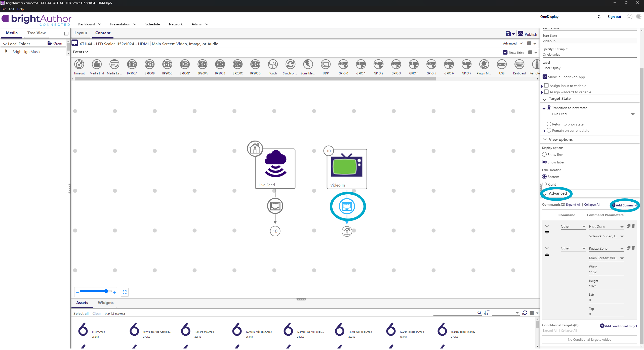Click the refresh assets icon
Screen dimensions: 644x350
coord(525,313)
